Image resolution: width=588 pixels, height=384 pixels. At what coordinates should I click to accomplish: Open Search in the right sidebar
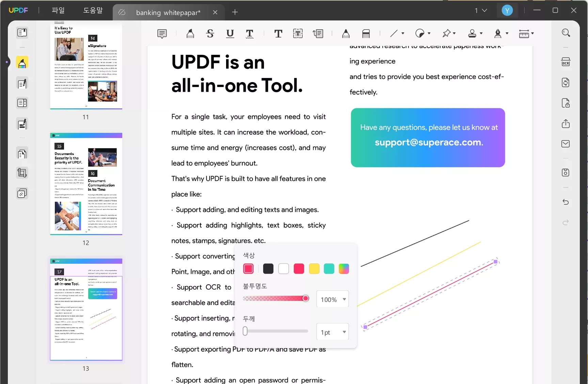[566, 33]
